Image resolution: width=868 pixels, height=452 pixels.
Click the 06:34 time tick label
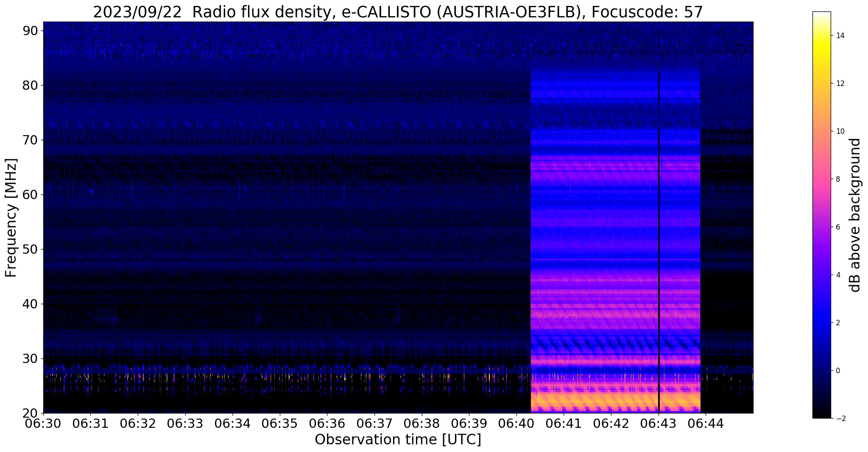click(232, 424)
